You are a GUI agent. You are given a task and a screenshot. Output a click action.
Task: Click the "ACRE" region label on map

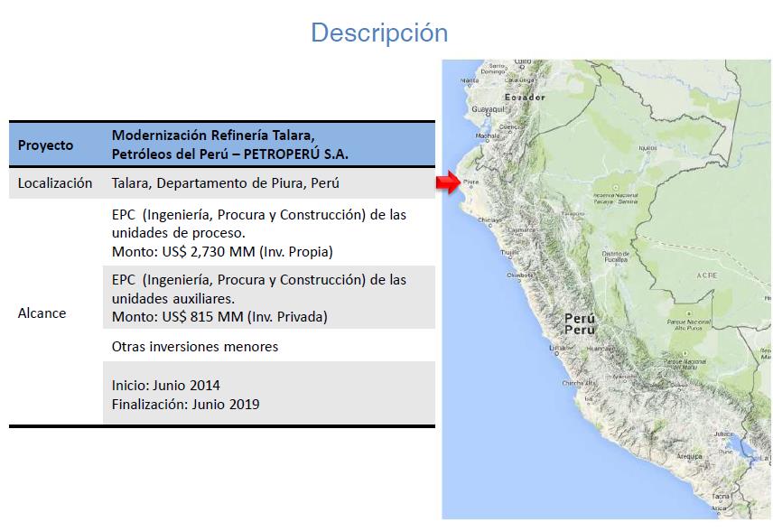pos(706,275)
